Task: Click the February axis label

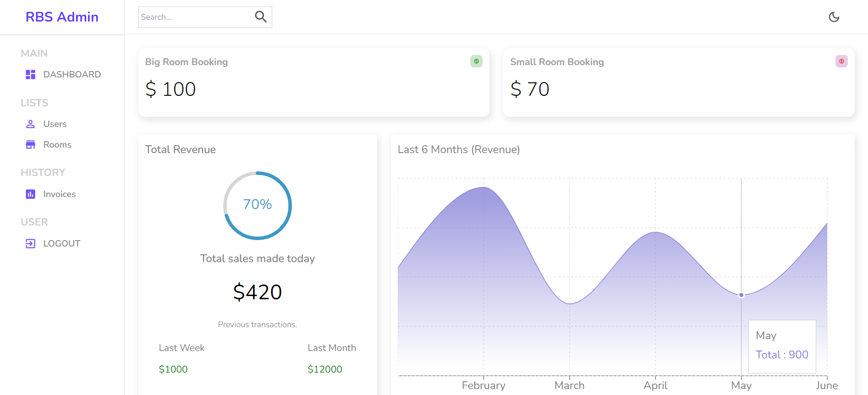Action: (x=483, y=385)
